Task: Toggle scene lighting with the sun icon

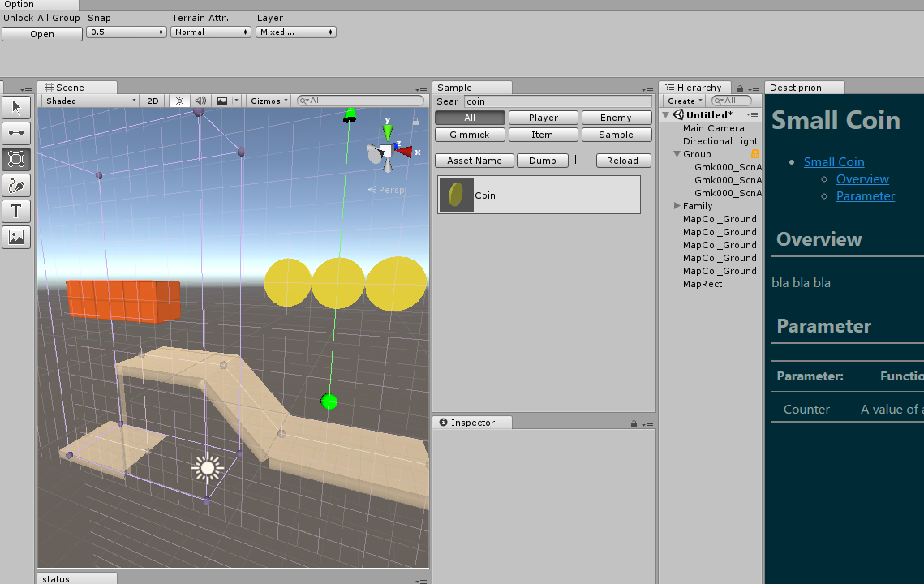Action: pos(179,101)
